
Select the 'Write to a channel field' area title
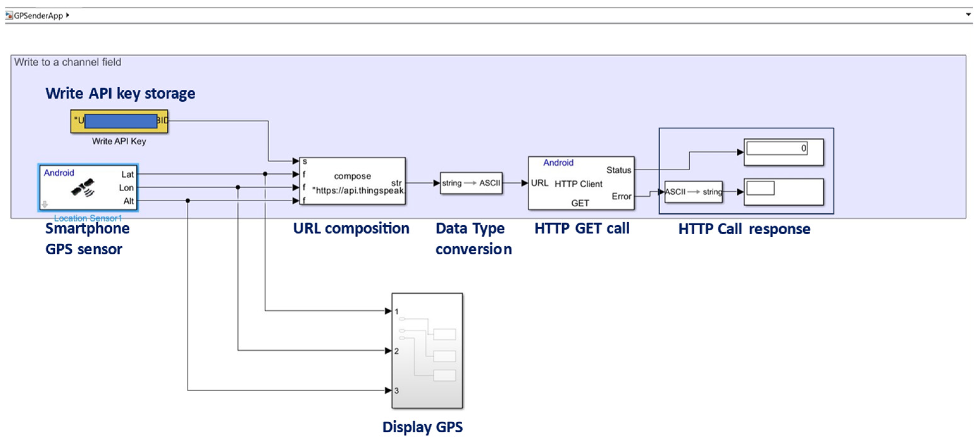click(68, 62)
